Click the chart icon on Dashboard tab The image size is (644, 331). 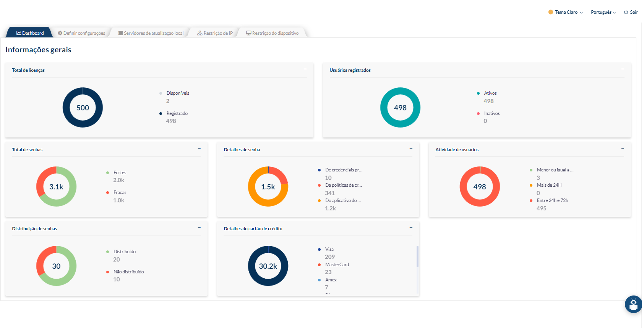[x=19, y=33]
